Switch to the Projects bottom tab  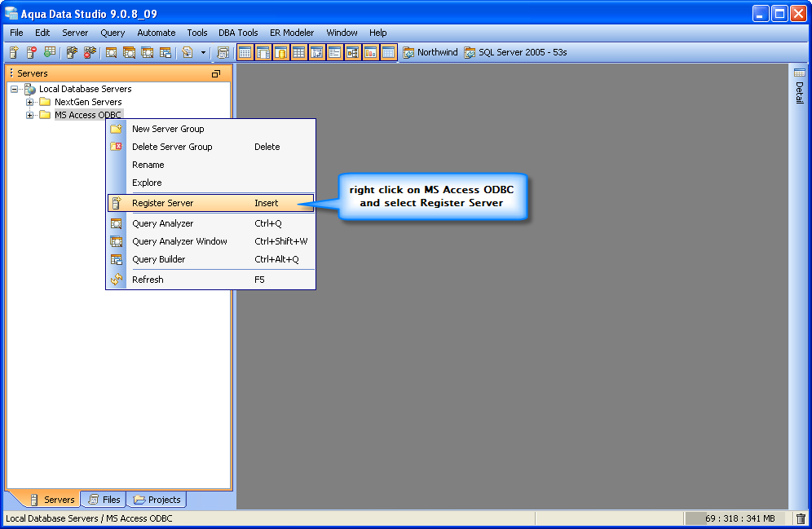[157, 500]
